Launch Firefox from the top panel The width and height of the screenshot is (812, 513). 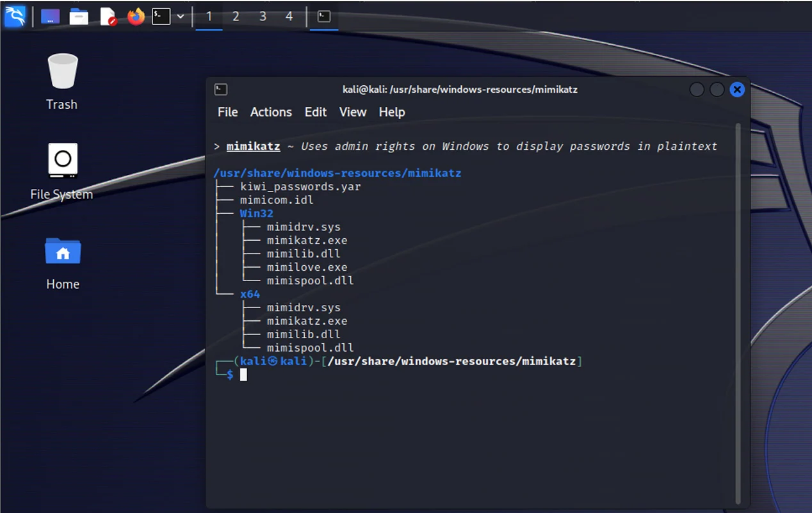[x=136, y=17]
